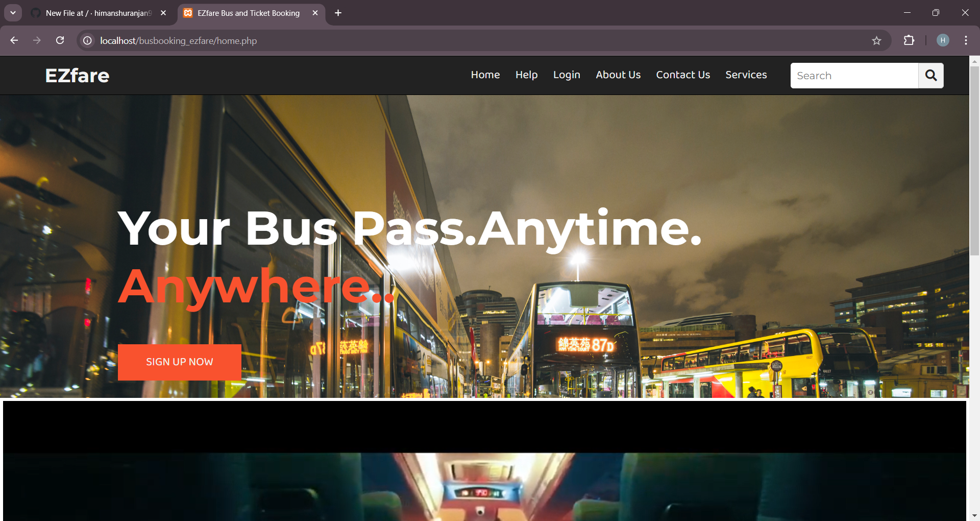
Task: Click into the Search input field
Action: [854, 76]
